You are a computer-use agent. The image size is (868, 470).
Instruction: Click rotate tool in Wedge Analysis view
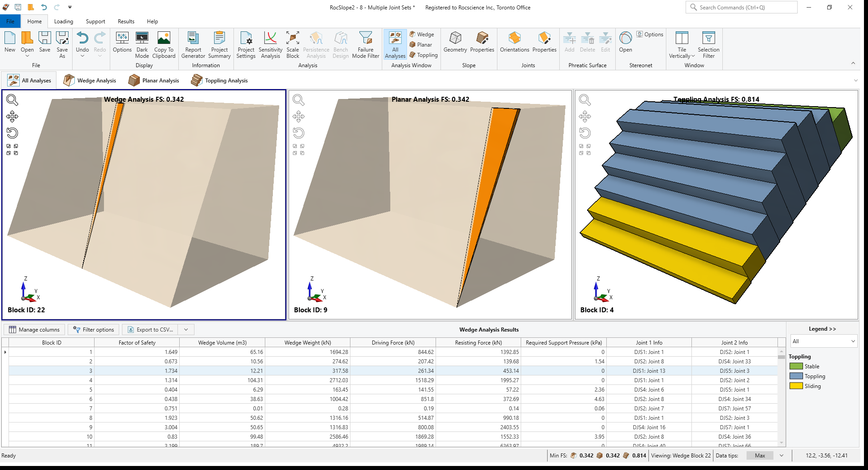[12, 133]
